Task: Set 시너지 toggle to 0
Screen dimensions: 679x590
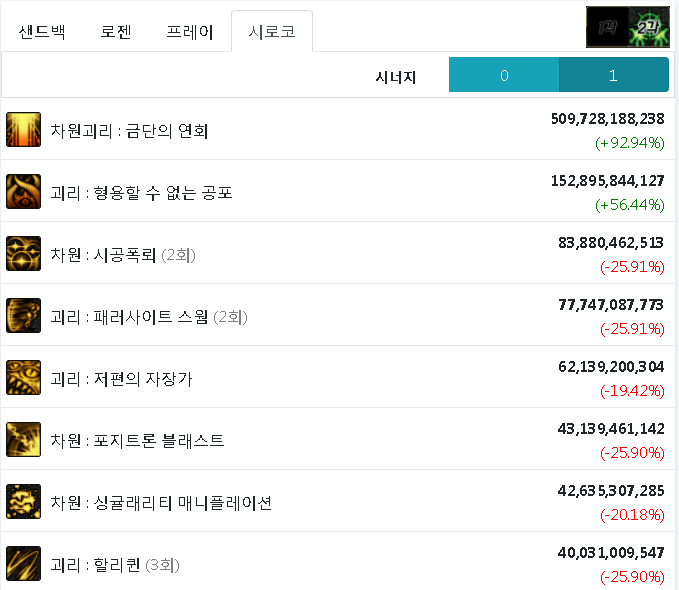Action: pos(504,76)
